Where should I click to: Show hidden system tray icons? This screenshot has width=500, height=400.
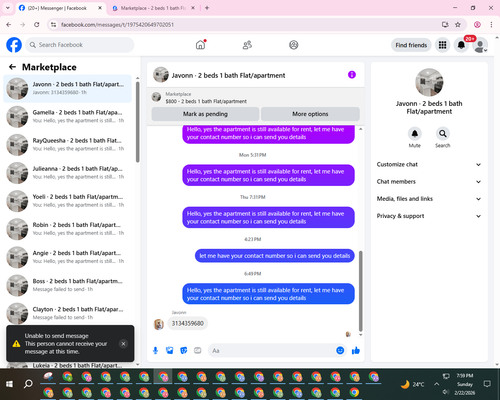pyautogui.click(x=436, y=384)
